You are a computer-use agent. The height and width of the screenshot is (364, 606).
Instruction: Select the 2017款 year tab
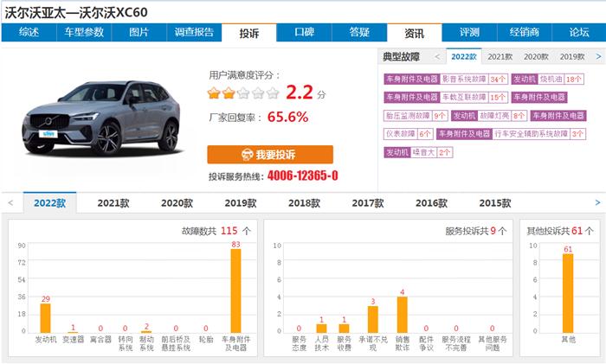coord(368,203)
